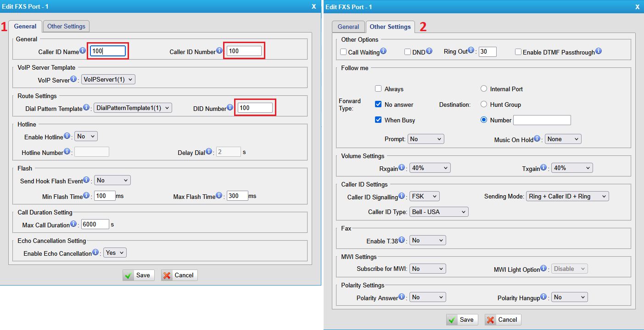Viewport: 644px width, 330px height.
Task: Expand the Caller ID Type dropdown
Action: [x=439, y=212]
